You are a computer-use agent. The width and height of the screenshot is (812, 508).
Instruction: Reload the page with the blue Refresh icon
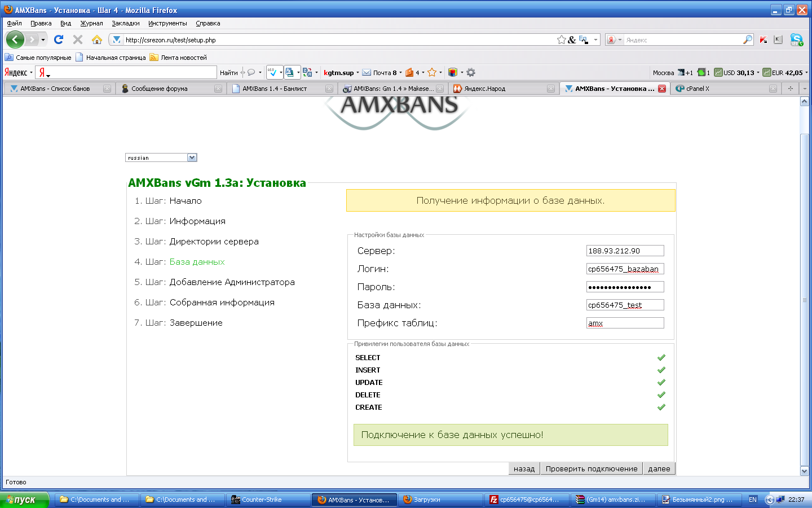59,40
